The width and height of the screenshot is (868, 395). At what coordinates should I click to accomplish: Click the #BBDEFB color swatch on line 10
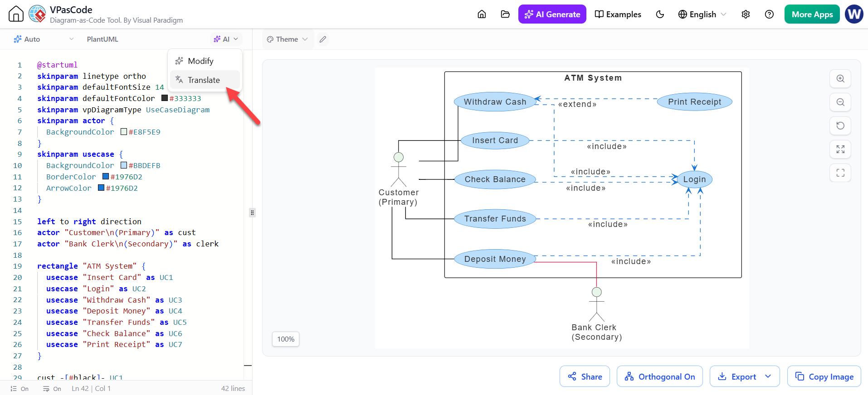pos(124,165)
